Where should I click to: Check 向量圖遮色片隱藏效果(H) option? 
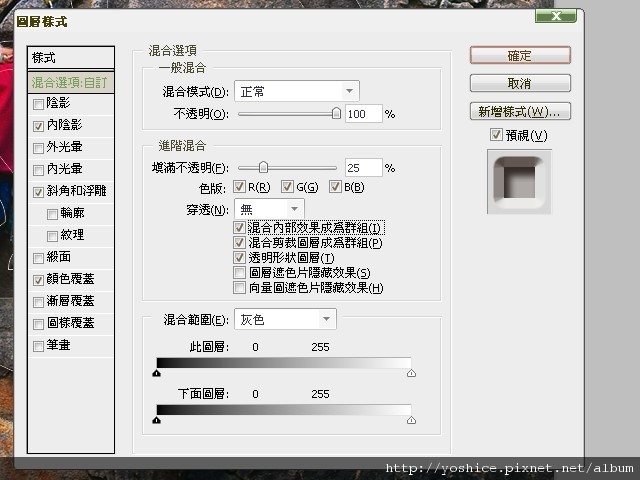click(x=239, y=287)
